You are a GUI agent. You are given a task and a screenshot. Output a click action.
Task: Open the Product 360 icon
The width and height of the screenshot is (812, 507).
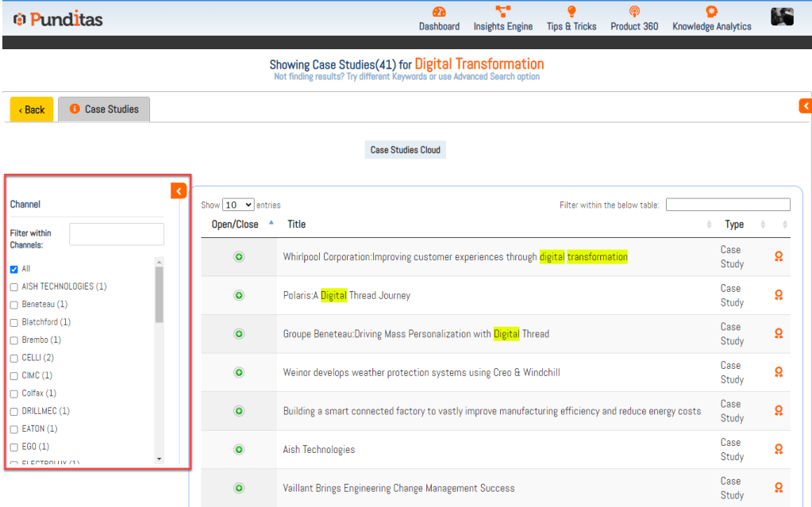click(633, 12)
